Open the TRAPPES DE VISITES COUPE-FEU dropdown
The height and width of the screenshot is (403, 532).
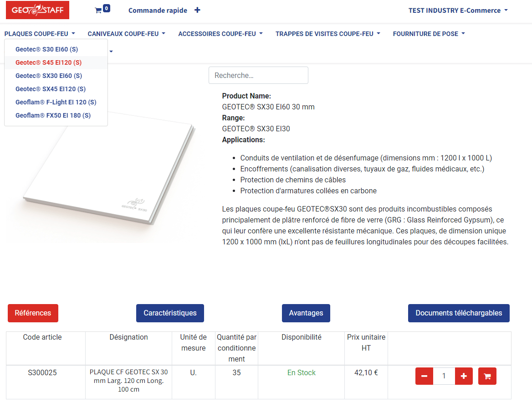pos(327,33)
